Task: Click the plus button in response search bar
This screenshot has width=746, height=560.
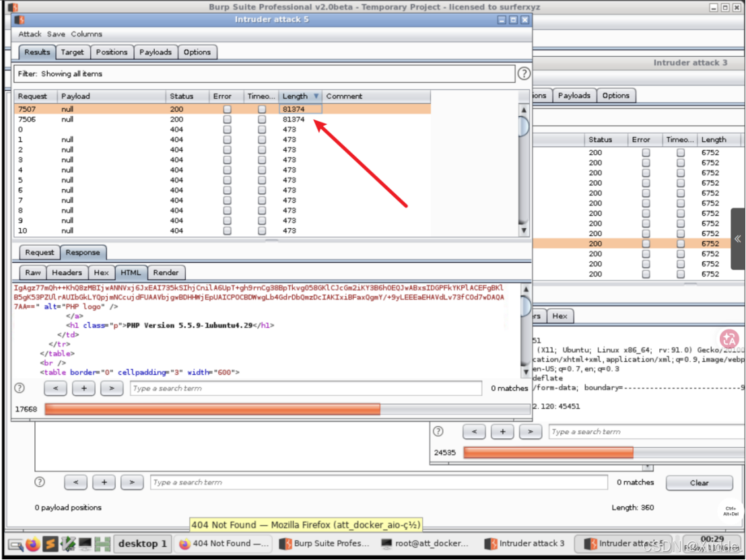Action: [83, 388]
